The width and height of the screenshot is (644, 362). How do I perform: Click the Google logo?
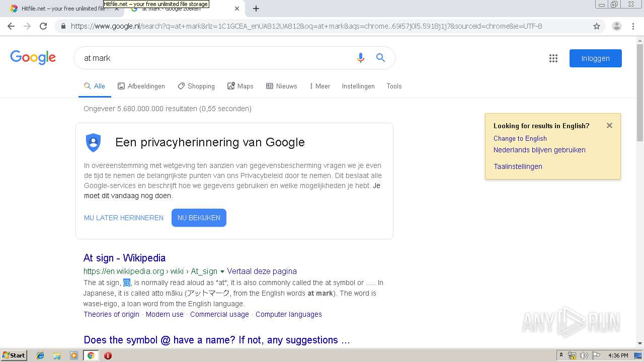click(x=33, y=57)
